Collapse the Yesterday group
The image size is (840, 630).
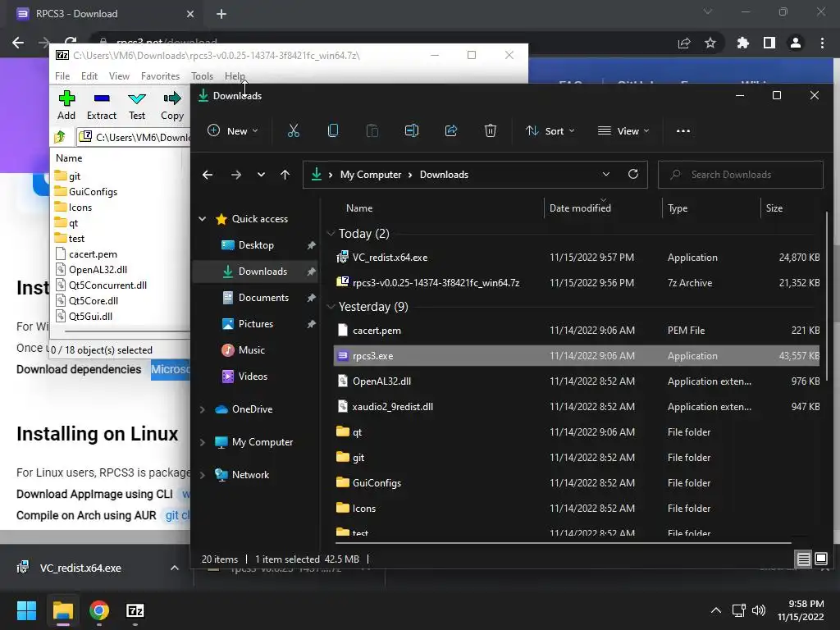coord(331,307)
